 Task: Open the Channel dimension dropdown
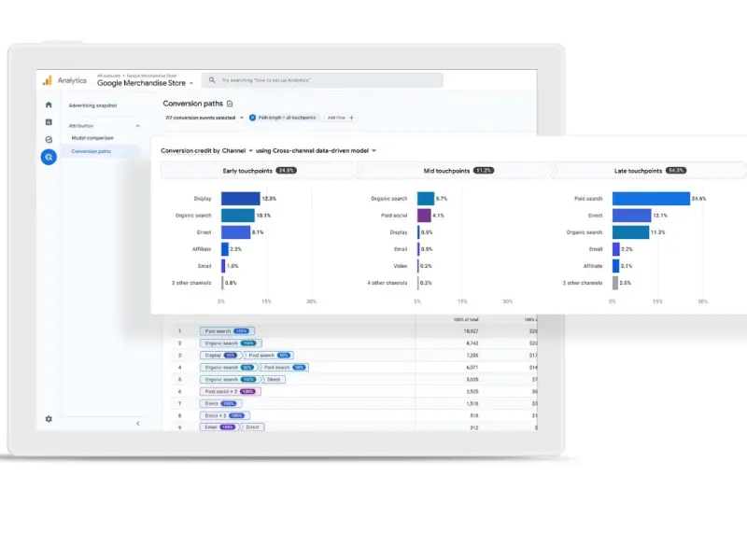click(x=250, y=150)
